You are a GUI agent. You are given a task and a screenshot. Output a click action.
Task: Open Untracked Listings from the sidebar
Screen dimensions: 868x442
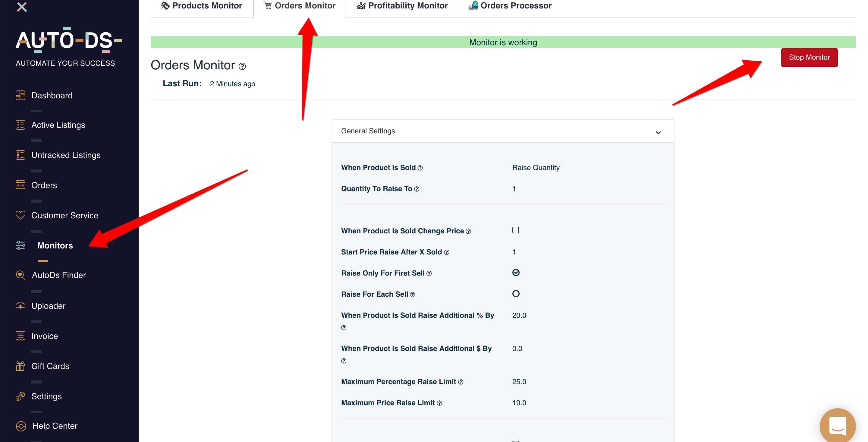tap(66, 155)
